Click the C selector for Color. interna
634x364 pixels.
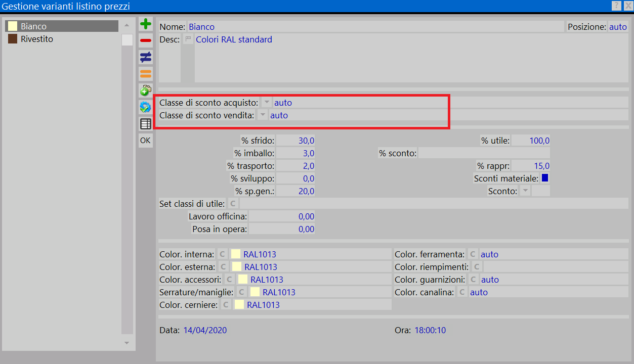tap(222, 254)
